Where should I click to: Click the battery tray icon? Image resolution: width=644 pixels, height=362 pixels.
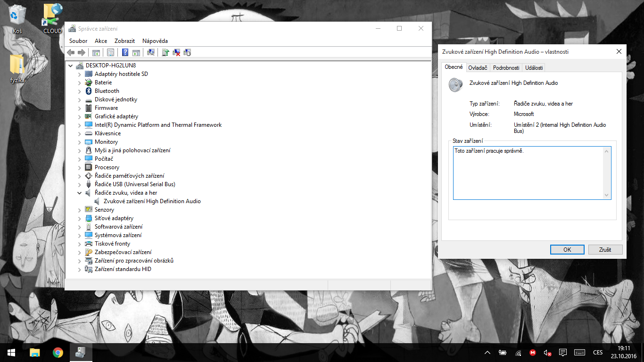(503, 353)
